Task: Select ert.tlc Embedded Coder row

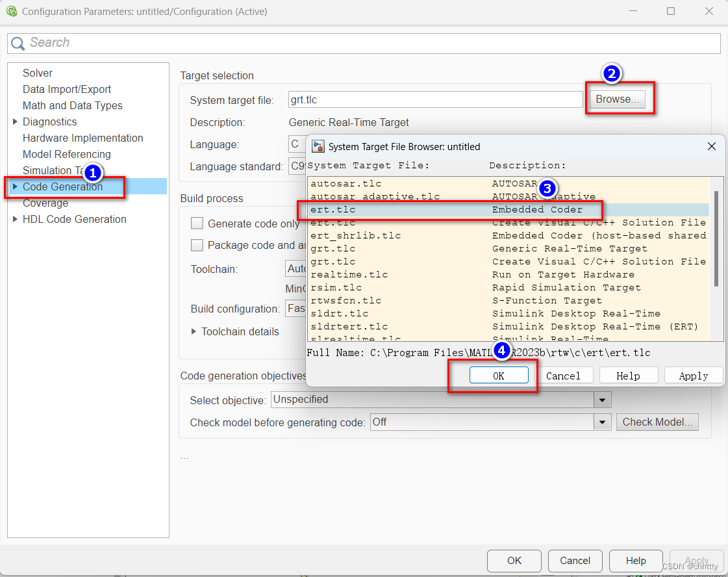Action: tap(508, 209)
